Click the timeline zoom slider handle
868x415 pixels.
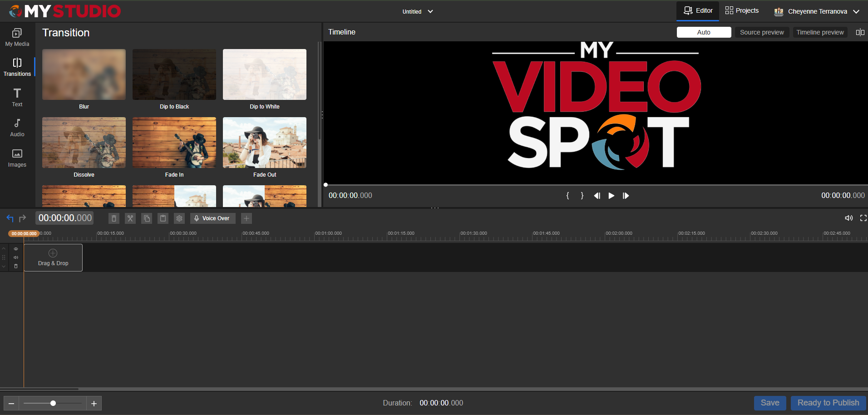click(53, 403)
